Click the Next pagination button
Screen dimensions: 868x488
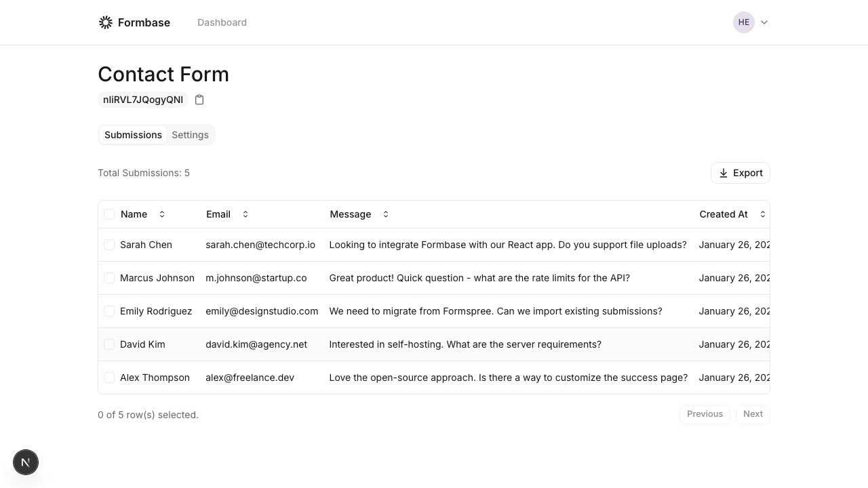753,414
